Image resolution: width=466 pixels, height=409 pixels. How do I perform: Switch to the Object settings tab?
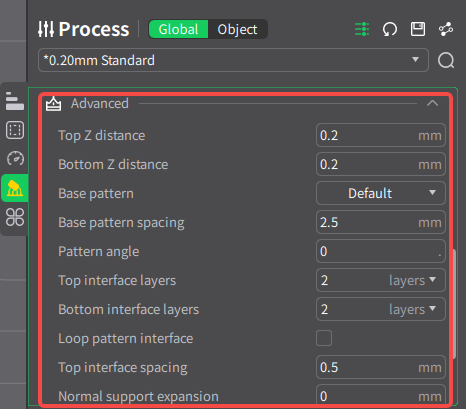(237, 29)
